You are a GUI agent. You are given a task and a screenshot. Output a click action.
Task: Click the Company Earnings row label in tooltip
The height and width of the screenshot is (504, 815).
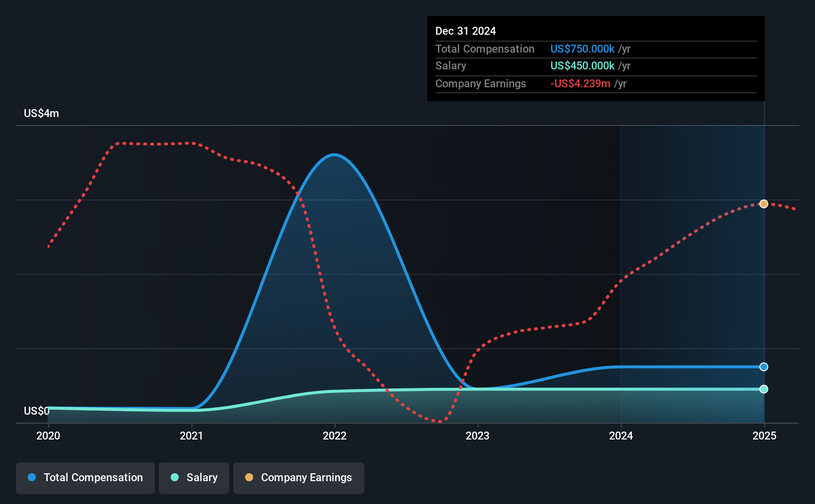coord(480,83)
